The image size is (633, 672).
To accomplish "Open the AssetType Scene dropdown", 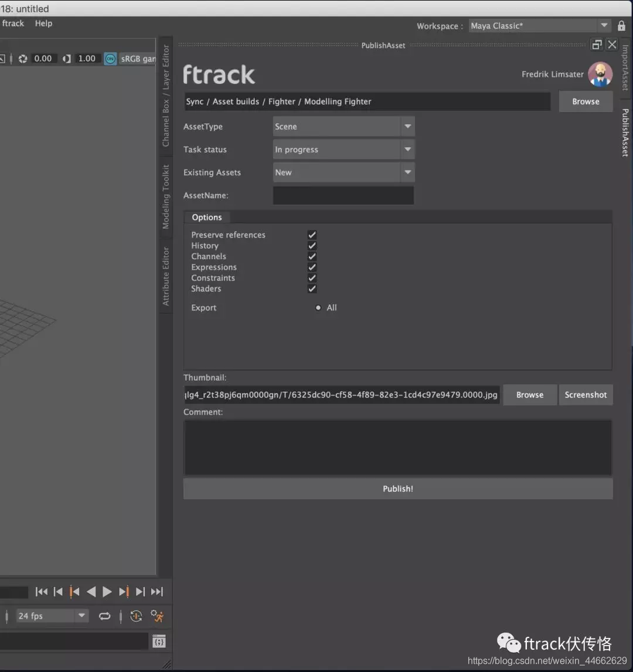I will tap(343, 127).
